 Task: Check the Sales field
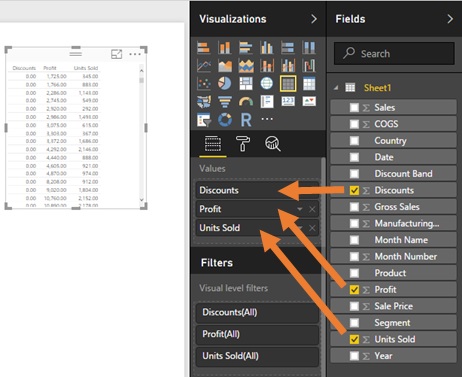pyautogui.click(x=354, y=107)
